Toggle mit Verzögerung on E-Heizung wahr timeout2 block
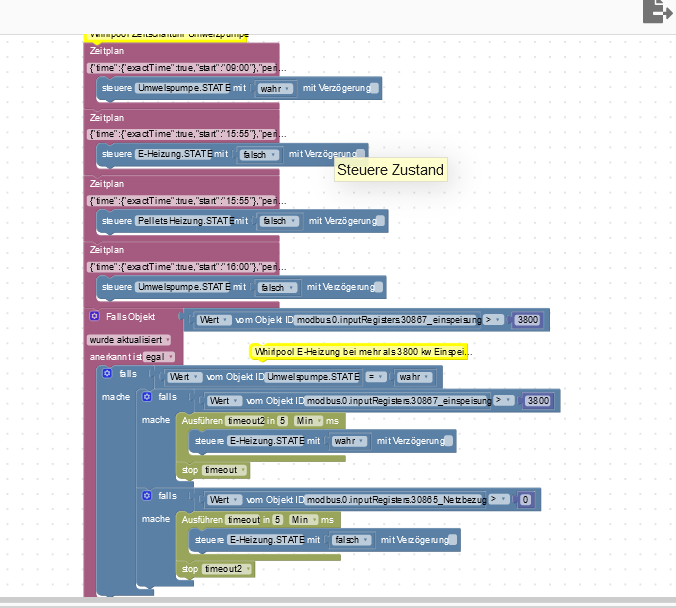This screenshot has height=608, width=676. coord(449,441)
